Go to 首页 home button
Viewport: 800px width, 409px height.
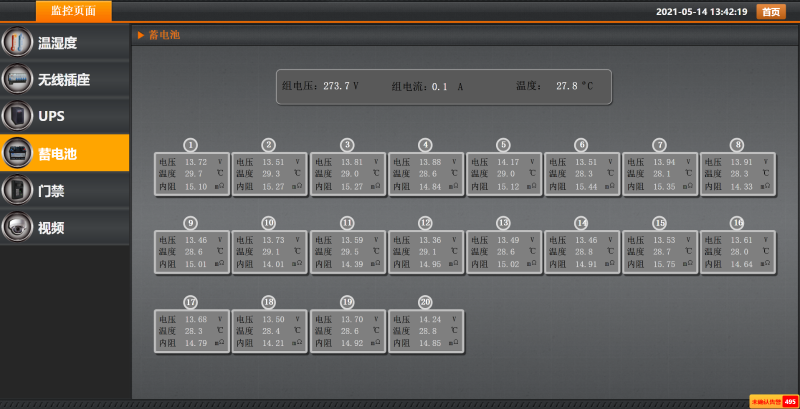click(x=769, y=12)
